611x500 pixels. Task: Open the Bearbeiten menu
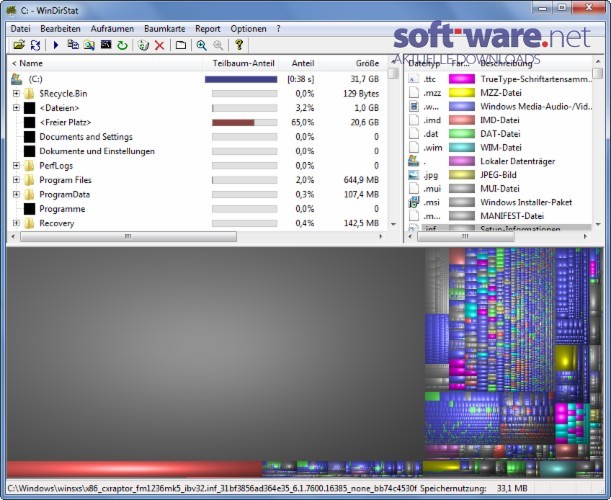pyautogui.click(x=60, y=29)
